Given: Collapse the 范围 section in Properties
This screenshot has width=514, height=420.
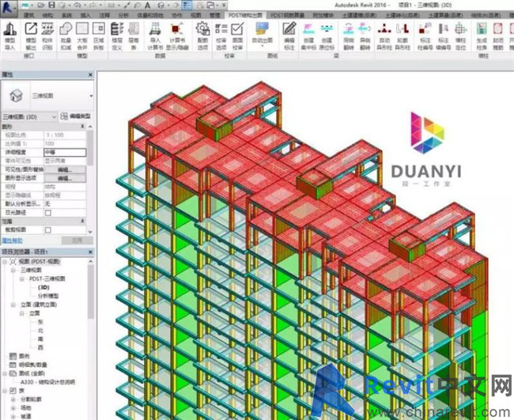Looking at the screenshot, I should [x=82, y=221].
